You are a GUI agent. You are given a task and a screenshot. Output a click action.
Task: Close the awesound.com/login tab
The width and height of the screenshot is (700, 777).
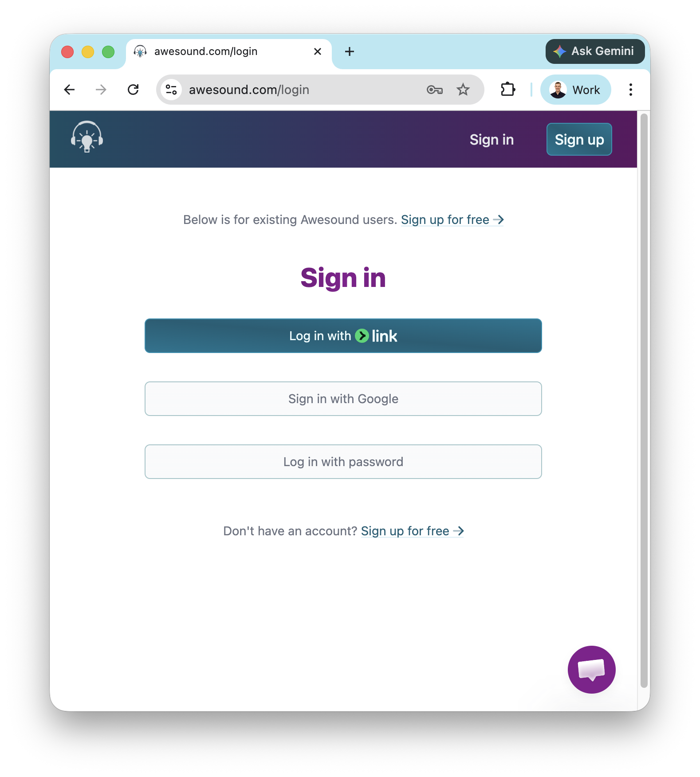coord(318,51)
